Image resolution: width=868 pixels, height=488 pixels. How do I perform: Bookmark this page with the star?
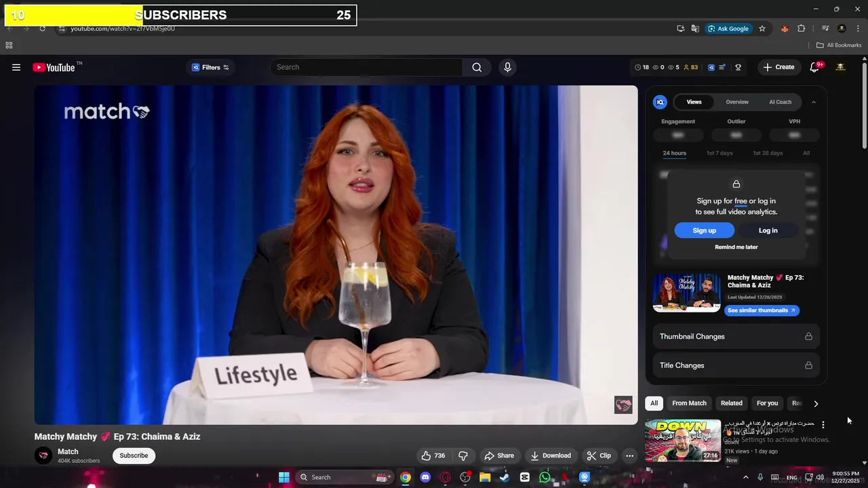pos(762,28)
